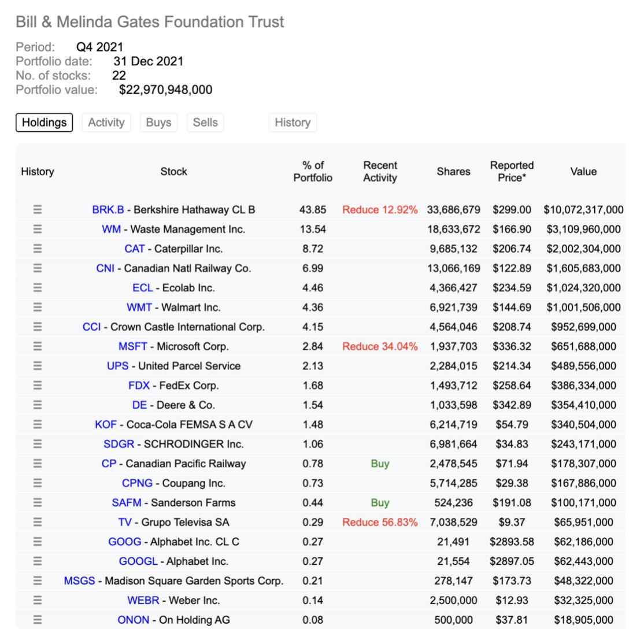Screen dimensions: 644x644
Task: Open the BRK.B ticker link
Action: (108, 209)
